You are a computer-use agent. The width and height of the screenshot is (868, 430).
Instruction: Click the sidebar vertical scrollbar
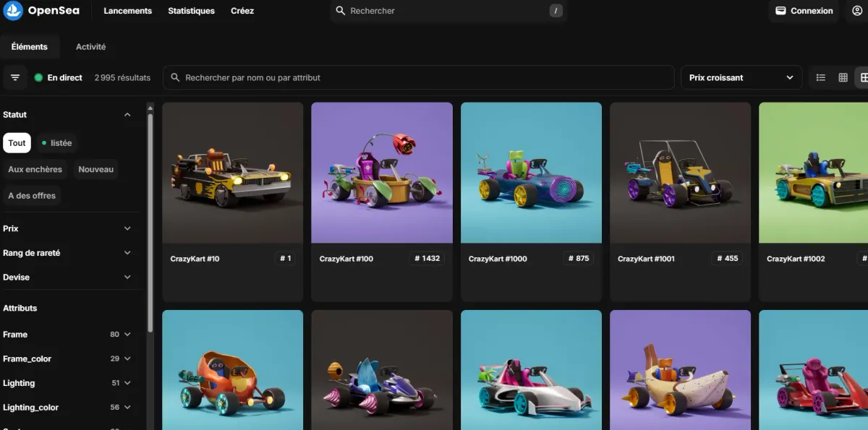click(x=150, y=217)
